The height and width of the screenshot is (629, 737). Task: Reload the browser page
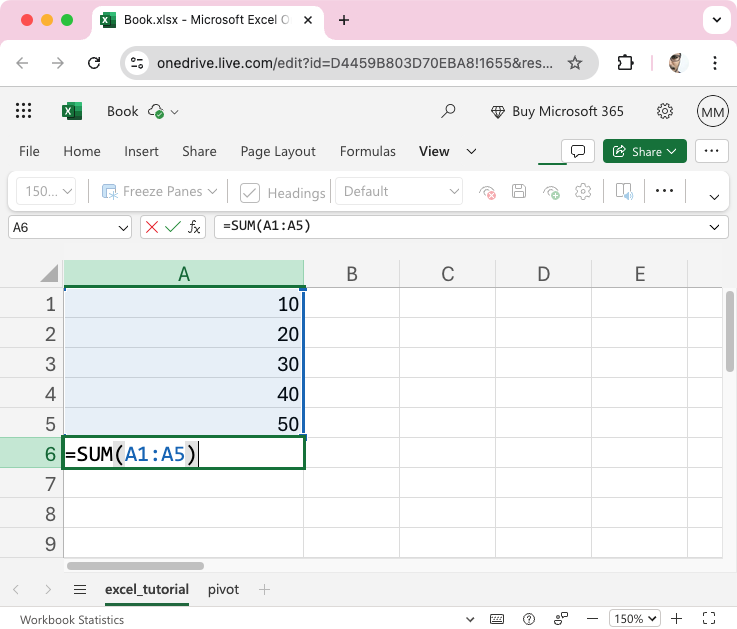click(94, 63)
